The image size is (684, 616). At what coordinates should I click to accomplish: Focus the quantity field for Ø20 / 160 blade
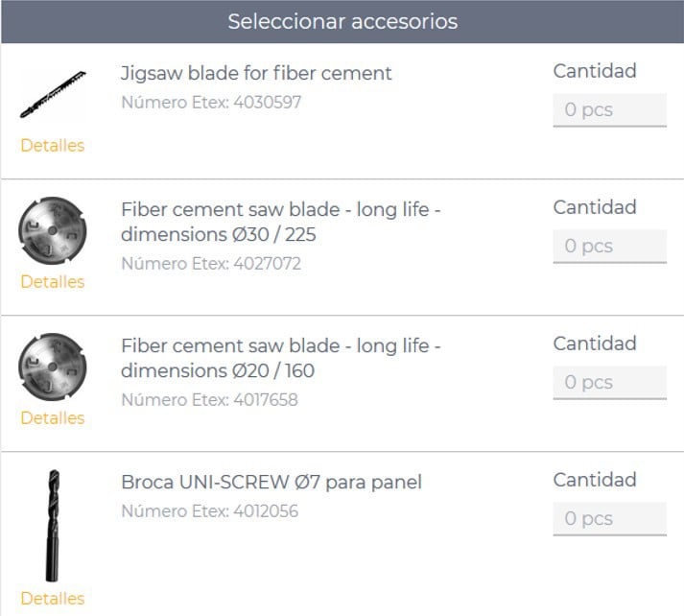pyautogui.click(x=609, y=383)
